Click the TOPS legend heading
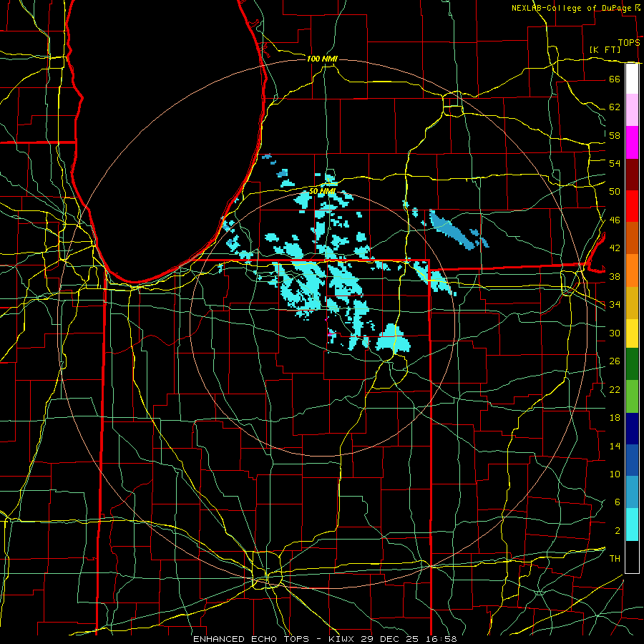Image resolution: width=644 pixels, height=644 pixels. click(x=629, y=42)
